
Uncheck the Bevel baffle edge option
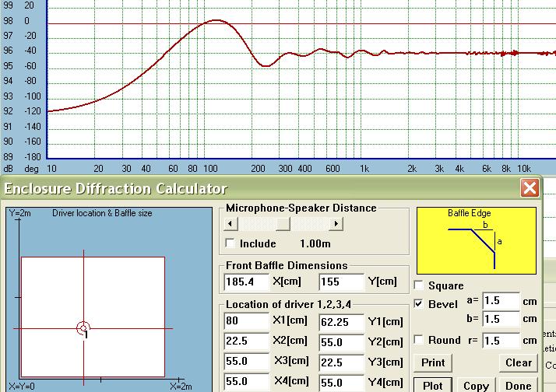tap(419, 304)
